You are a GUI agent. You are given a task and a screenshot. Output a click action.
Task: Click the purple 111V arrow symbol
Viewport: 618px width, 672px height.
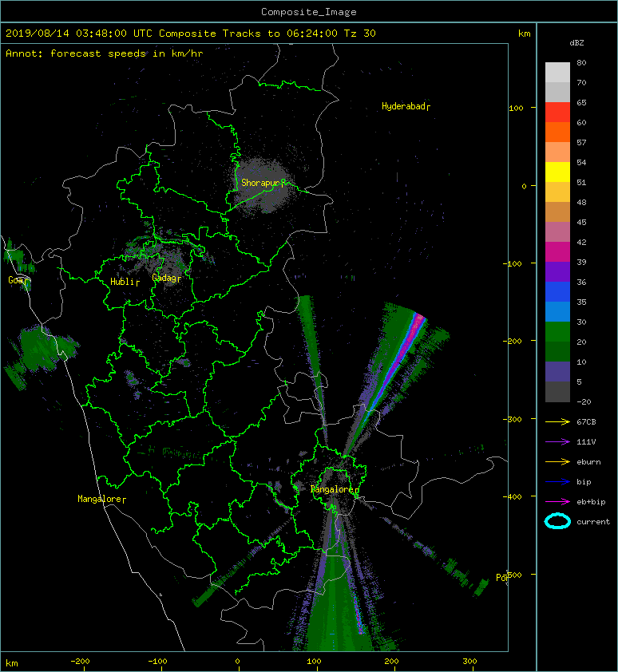tap(557, 442)
